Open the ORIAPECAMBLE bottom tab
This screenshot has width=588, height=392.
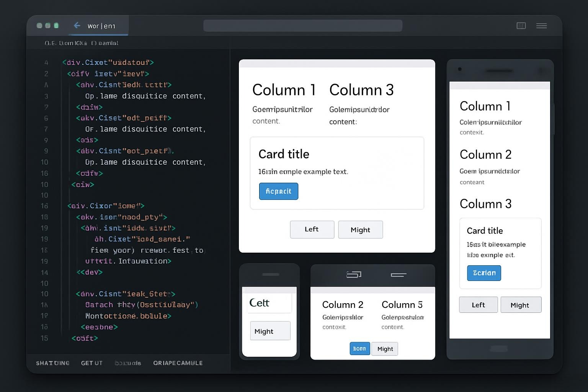178,363
